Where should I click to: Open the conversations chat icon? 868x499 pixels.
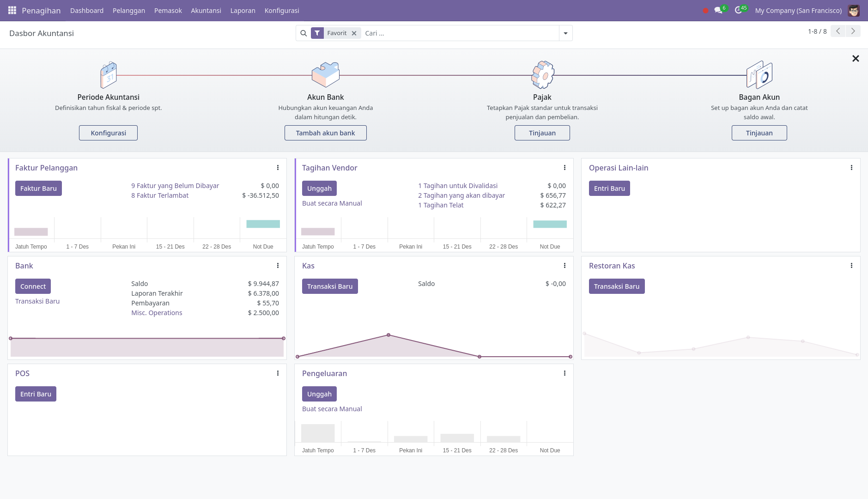[718, 10]
